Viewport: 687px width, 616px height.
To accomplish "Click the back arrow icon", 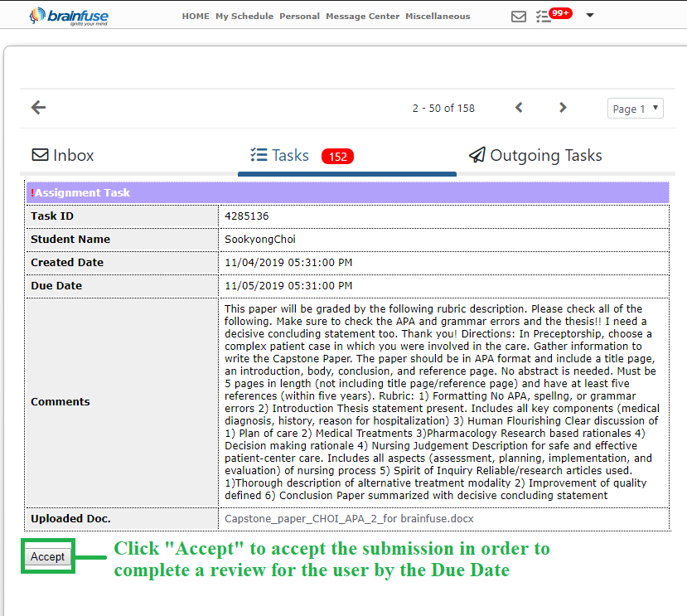I will (38, 107).
